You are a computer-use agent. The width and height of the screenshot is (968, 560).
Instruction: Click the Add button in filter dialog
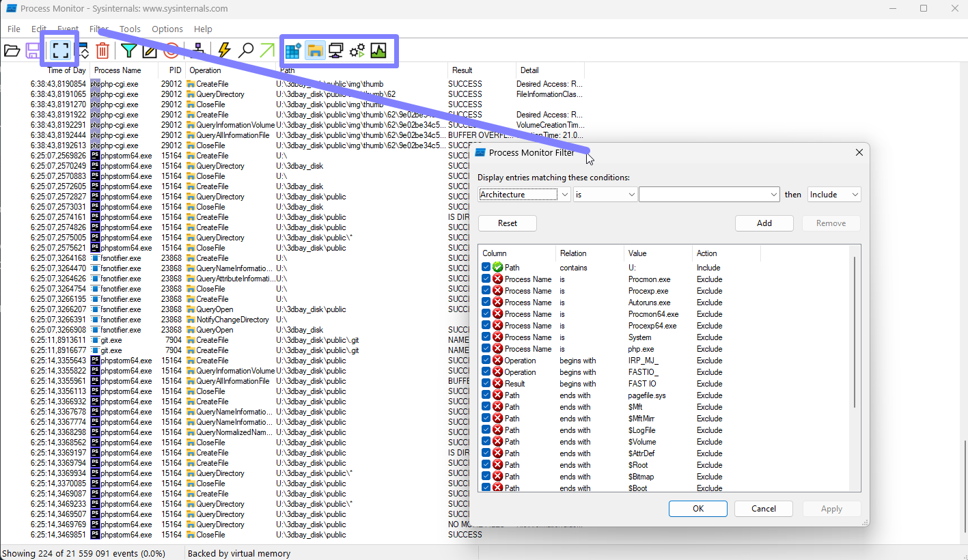[764, 223]
